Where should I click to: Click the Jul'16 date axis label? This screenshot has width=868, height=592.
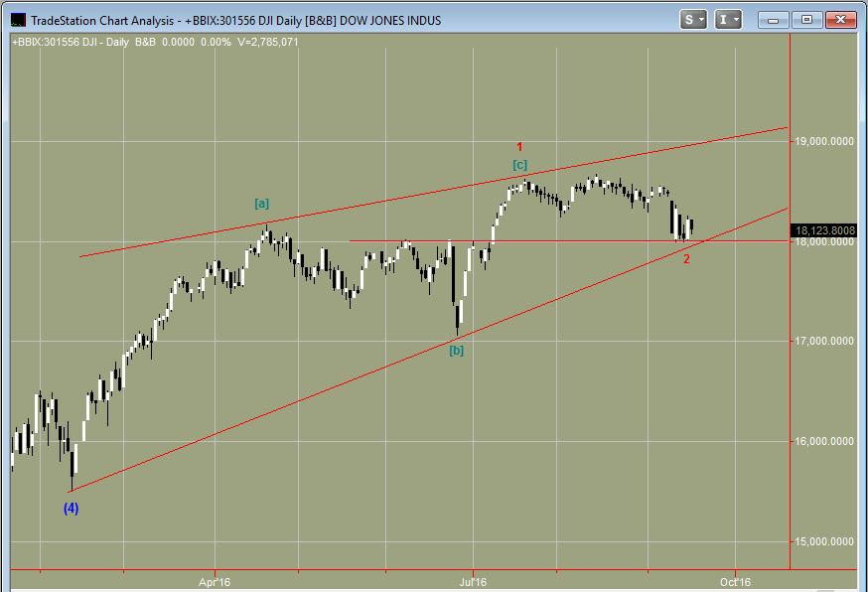[x=474, y=582]
